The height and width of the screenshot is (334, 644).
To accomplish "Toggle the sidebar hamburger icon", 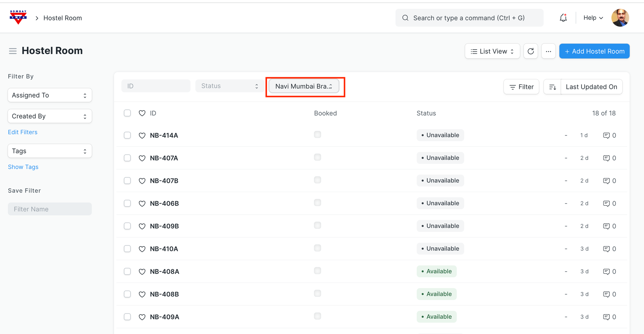I will [x=13, y=51].
